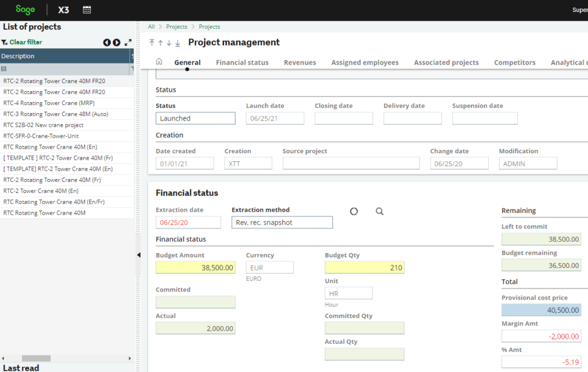
Task: Click the Delivery date field
Action: 412,118
